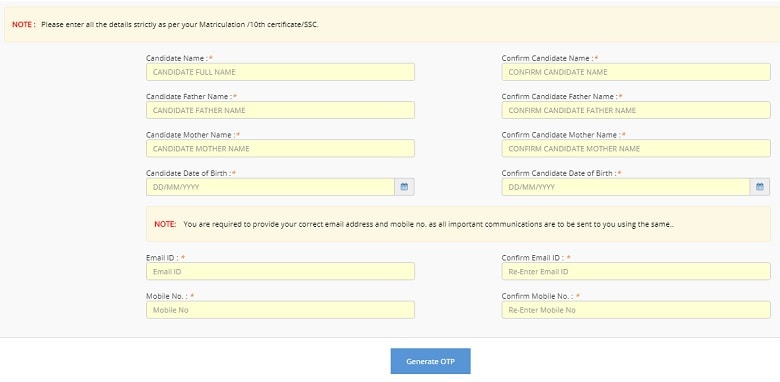Focus the Candidate Name input field
Screen dimensions: 780x382
pos(280,72)
